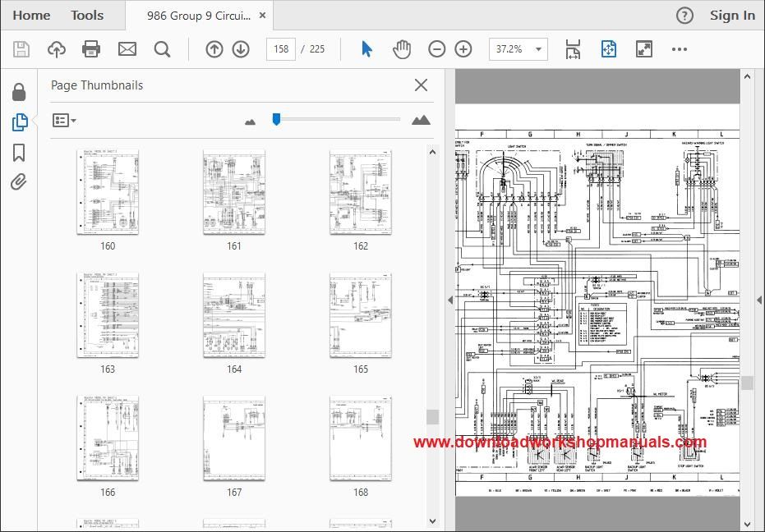This screenshot has height=532, width=765.
Task: Expand right tools pane arrow
Action: tap(759, 300)
